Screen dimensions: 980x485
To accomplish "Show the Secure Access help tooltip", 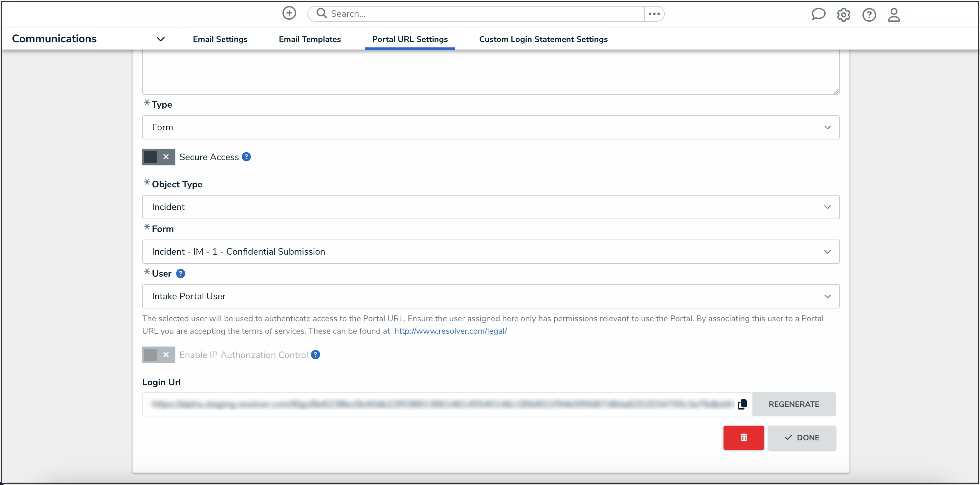I will tap(246, 157).
